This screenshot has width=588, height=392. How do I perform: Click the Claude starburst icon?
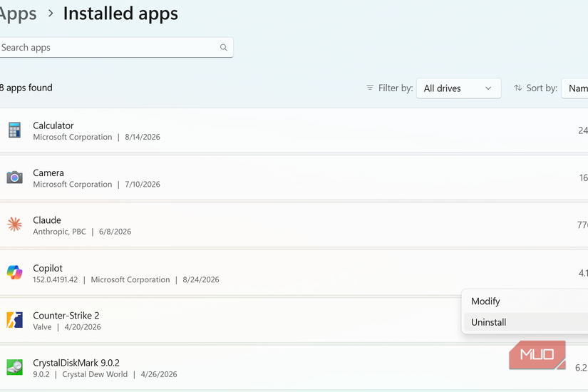(15, 225)
